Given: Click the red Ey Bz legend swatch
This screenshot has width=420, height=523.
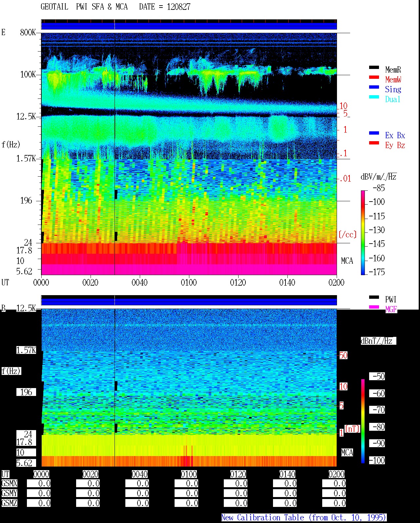Looking at the screenshot, I should (x=374, y=143).
